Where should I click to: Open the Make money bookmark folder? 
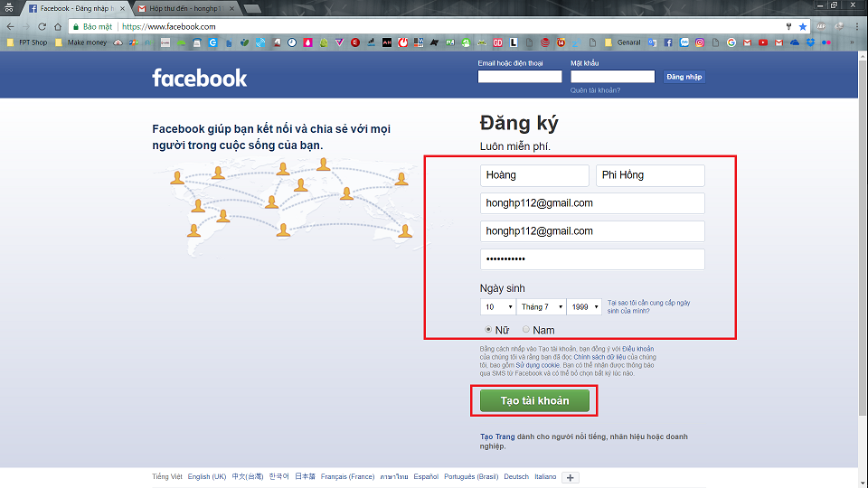80,42
